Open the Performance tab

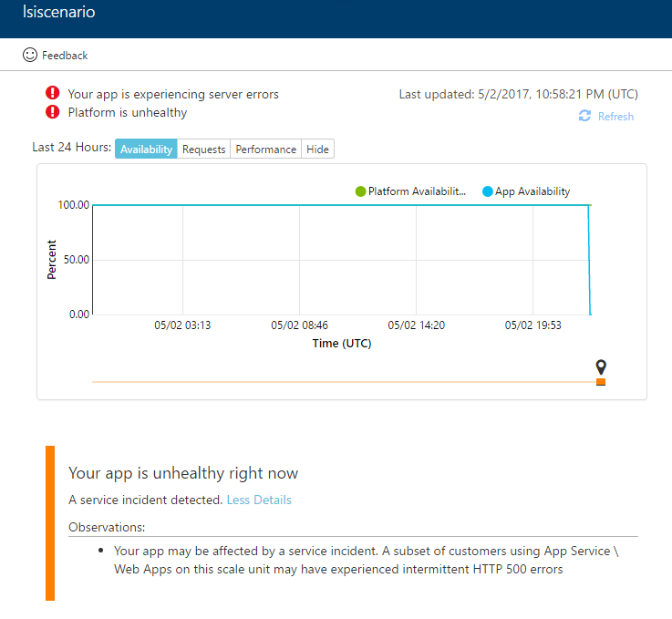click(266, 149)
